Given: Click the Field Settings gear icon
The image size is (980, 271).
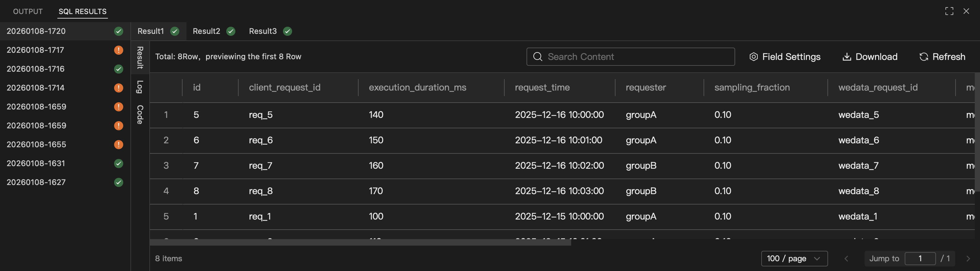Looking at the screenshot, I should click(753, 57).
